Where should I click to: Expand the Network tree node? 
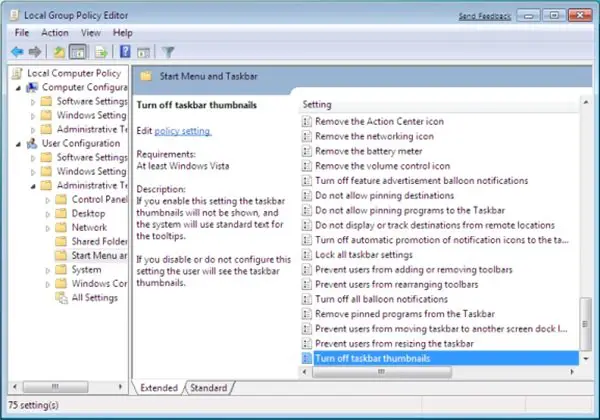coord(47,228)
